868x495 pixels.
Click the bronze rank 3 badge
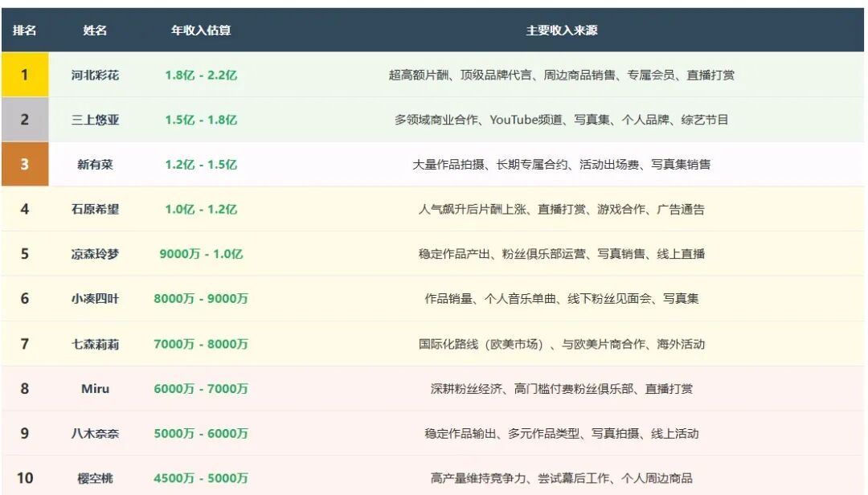[24, 164]
